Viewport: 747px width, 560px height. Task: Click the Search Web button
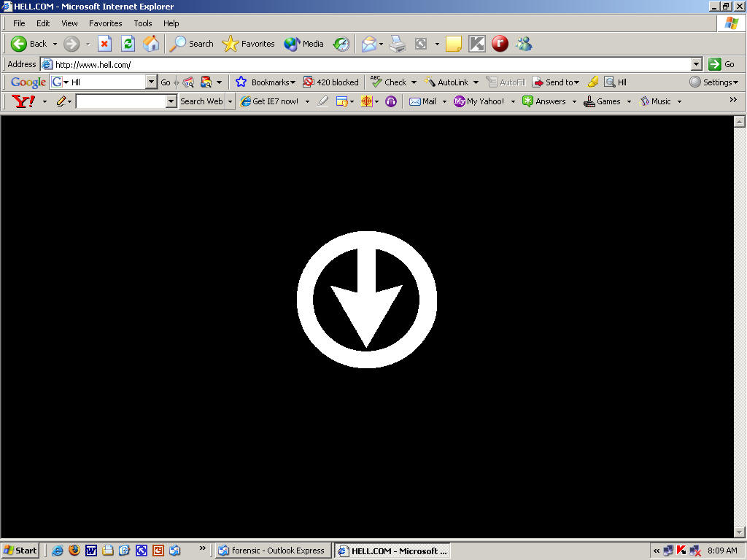[x=201, y=101]
